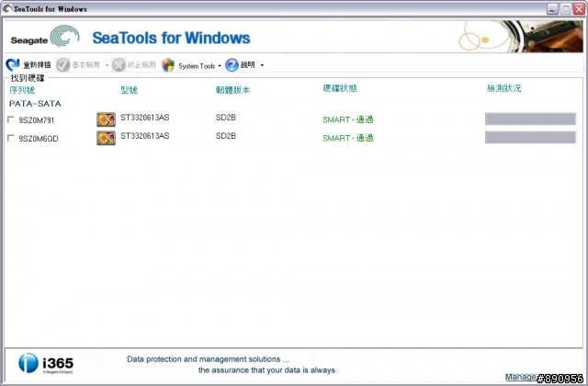Check the box for drive 9SZ0M791
The height and width of the screenshot is (386, 588).
(11, 119)
